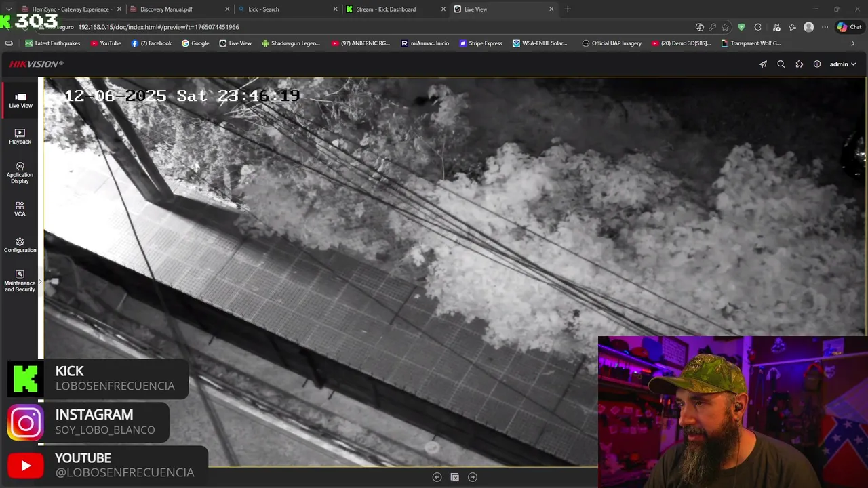Viewport: 868px width, 488px height.
Task: Click the split screen address bar icon
Action: [x=700, y=27]
